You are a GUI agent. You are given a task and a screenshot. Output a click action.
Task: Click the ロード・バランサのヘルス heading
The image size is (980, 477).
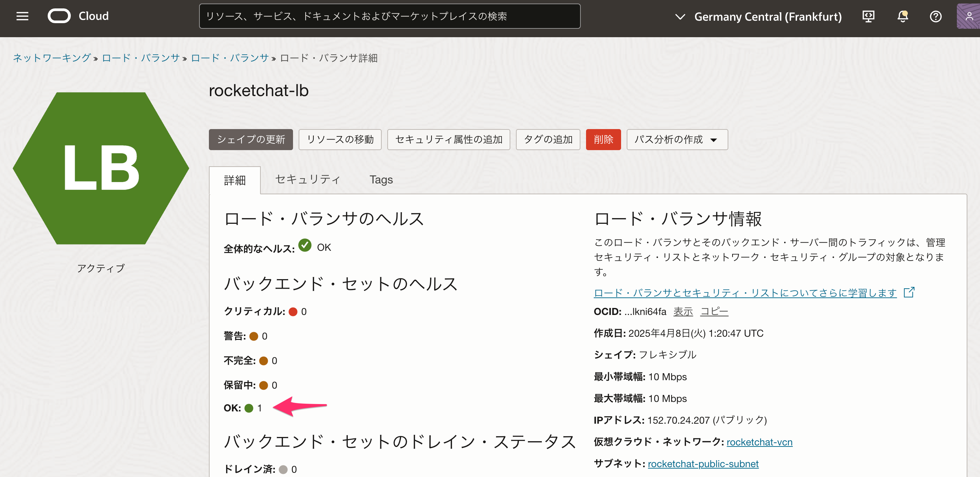324,219
